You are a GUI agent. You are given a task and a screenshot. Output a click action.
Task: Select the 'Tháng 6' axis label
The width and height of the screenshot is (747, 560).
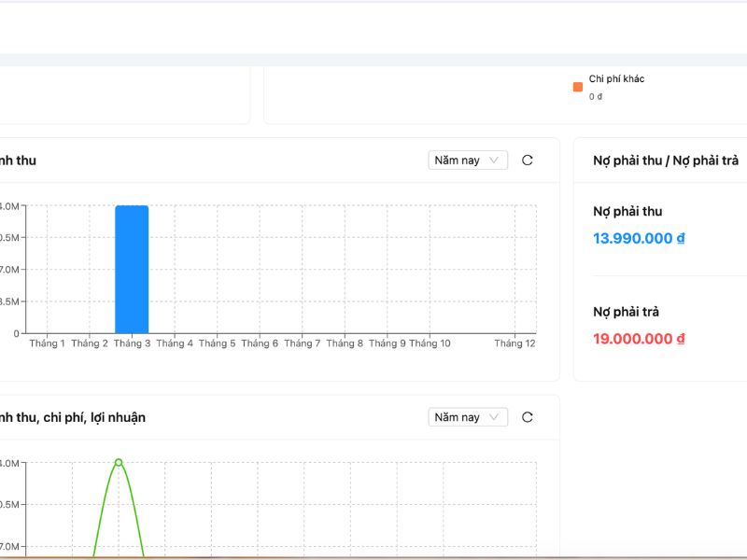(260, 343)
